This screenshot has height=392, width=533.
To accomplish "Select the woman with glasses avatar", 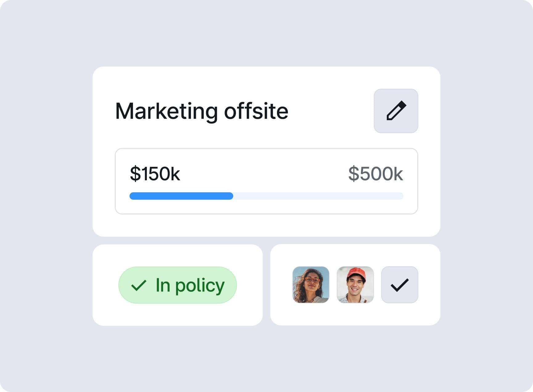I will click(311, 285).
